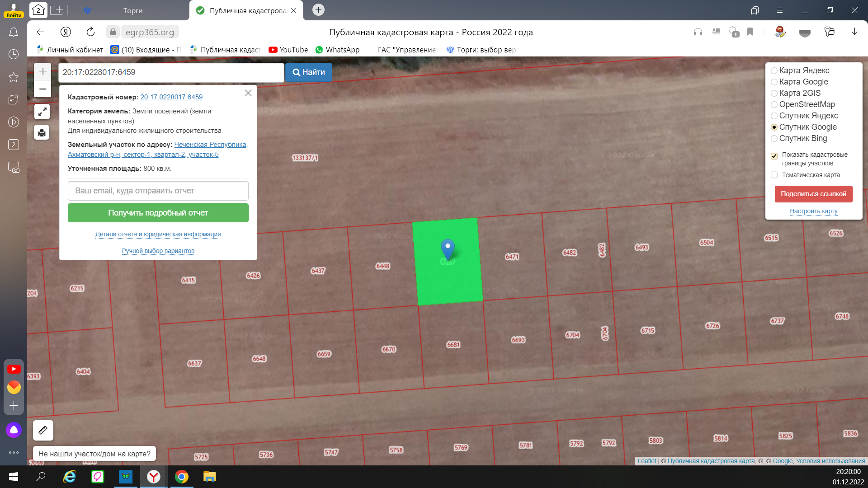Click the print map icon

[x=42, y=132]
